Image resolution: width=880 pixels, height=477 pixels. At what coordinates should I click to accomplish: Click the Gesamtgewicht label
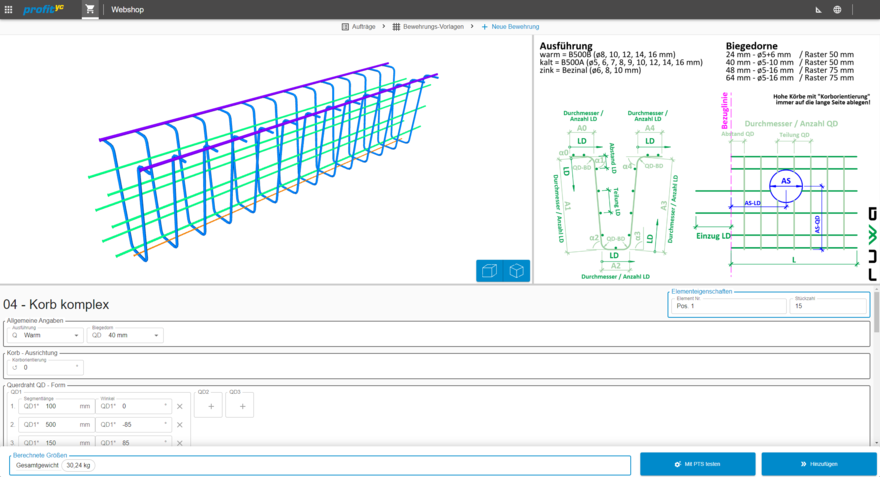click(37, 465)
